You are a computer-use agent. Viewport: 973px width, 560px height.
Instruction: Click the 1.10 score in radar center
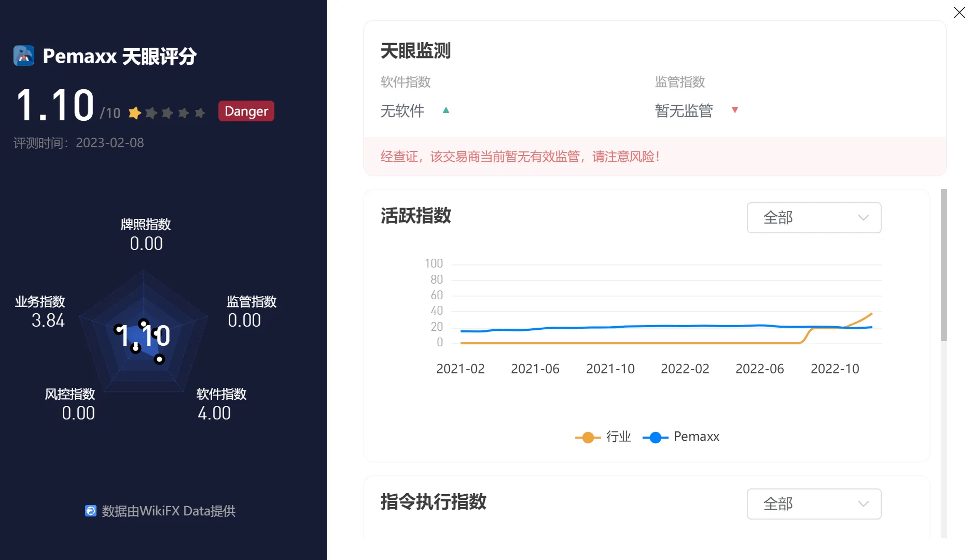(145, 336)
